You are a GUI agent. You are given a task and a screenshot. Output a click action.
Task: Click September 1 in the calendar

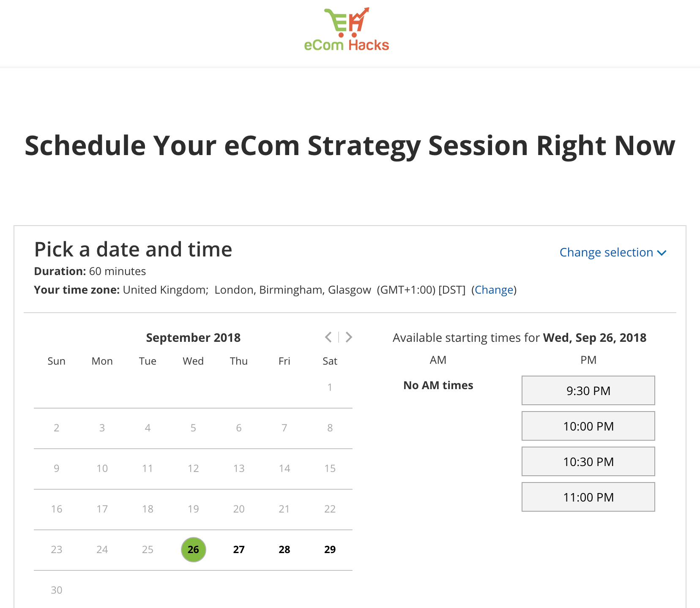[330, 387]
